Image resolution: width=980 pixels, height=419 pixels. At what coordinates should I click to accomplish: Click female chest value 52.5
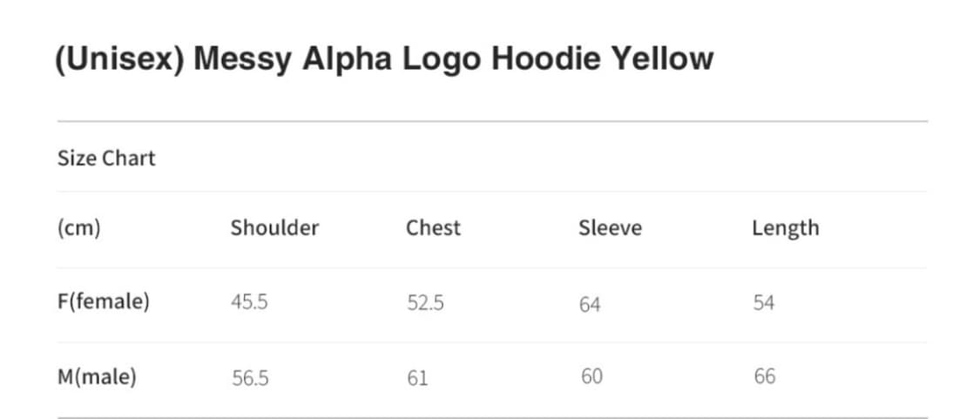coord(425,303)
